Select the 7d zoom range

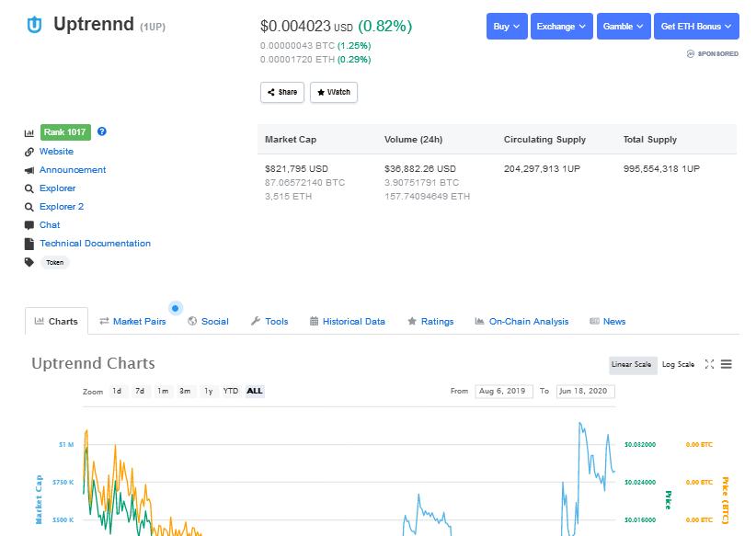[x=140, y=391]
